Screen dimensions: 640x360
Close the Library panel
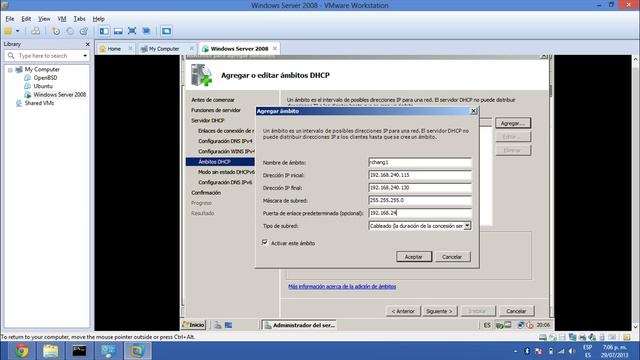coord(87,44)
